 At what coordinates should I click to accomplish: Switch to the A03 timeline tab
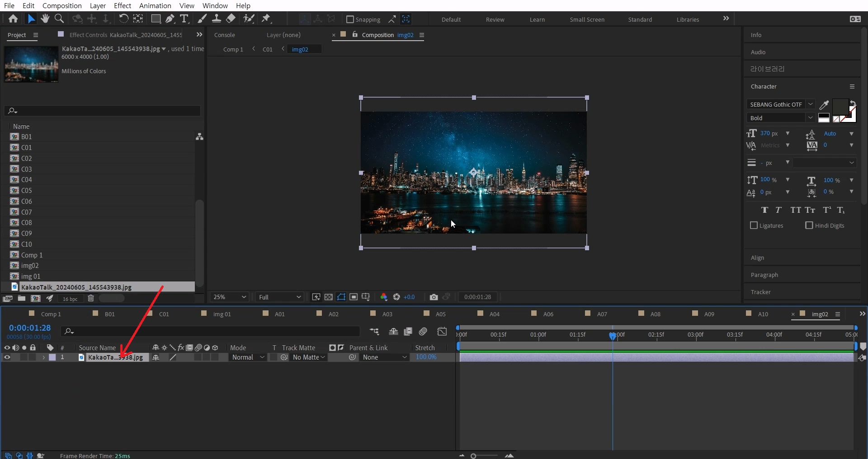pos(387,314)
